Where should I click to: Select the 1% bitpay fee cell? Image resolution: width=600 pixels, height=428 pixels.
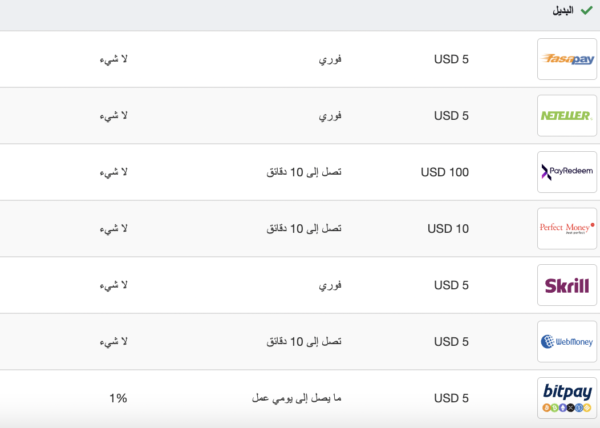[118, 398]
